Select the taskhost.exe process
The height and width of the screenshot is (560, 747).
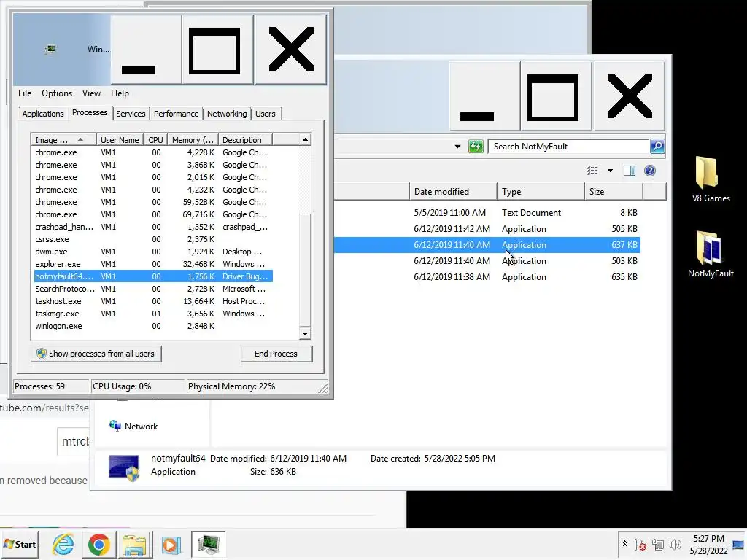[x=153, y=301]
